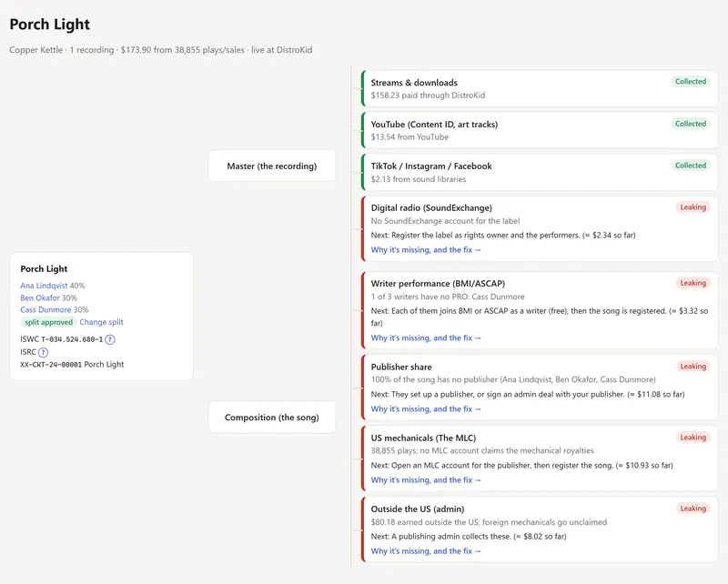Image resolution: width=728 pixels, height=584 pixels.
Task: Click the TikTok / Instagram / Facebook title
Action: click(431, 166)
